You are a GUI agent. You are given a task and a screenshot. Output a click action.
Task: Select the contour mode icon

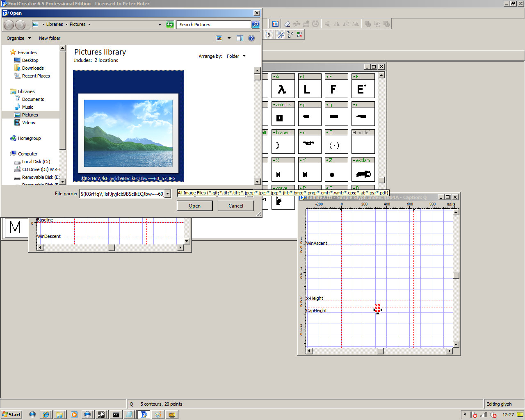point(281,35)
